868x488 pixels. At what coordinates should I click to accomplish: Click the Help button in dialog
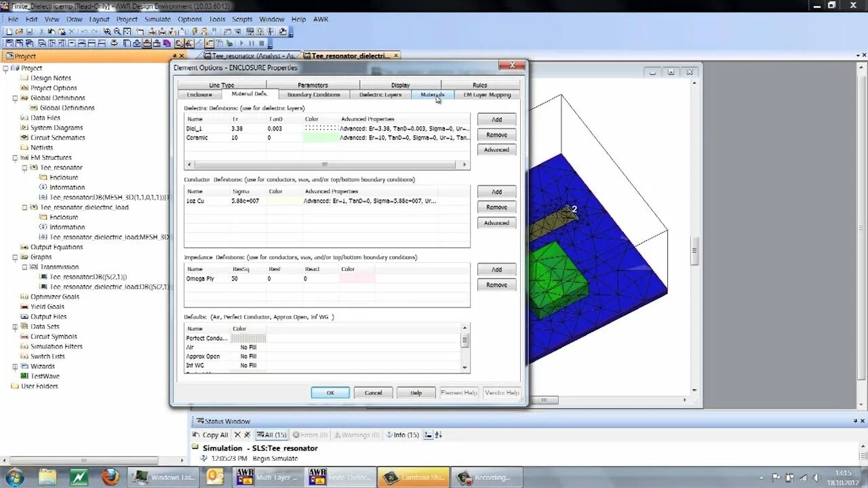416,392
